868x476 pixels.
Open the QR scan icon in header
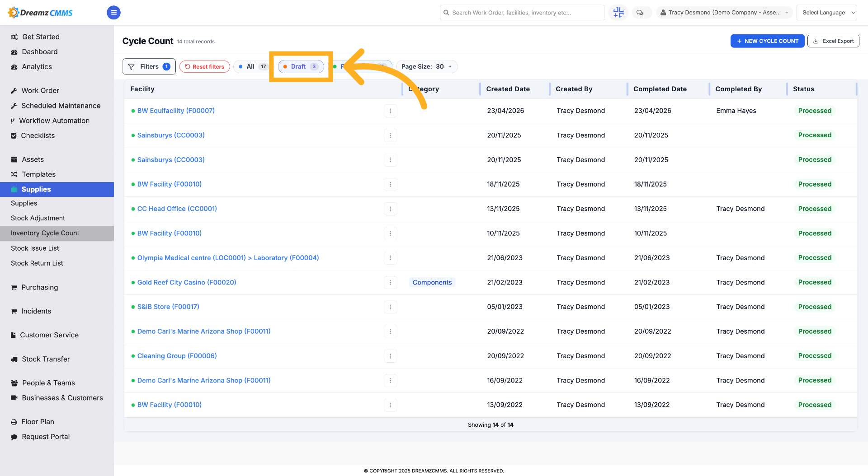coord(618,13)
